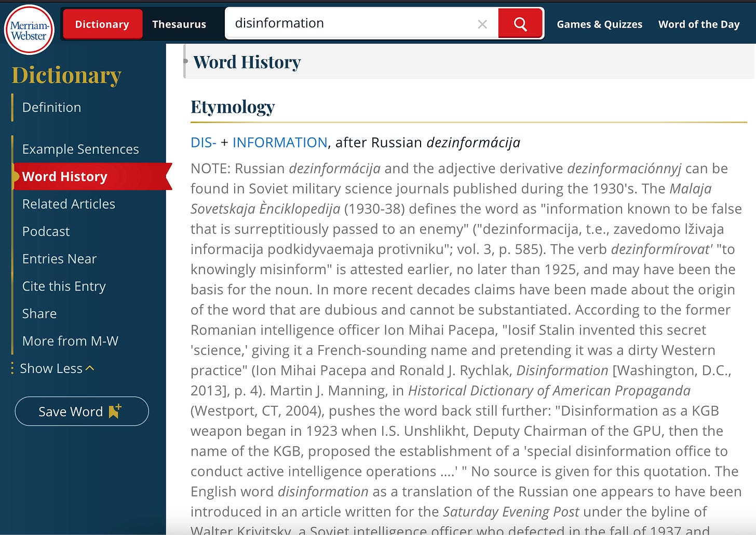Click the bookmark icon on Save Word
This screenshot has width=756, height=535.
point(115,411)
